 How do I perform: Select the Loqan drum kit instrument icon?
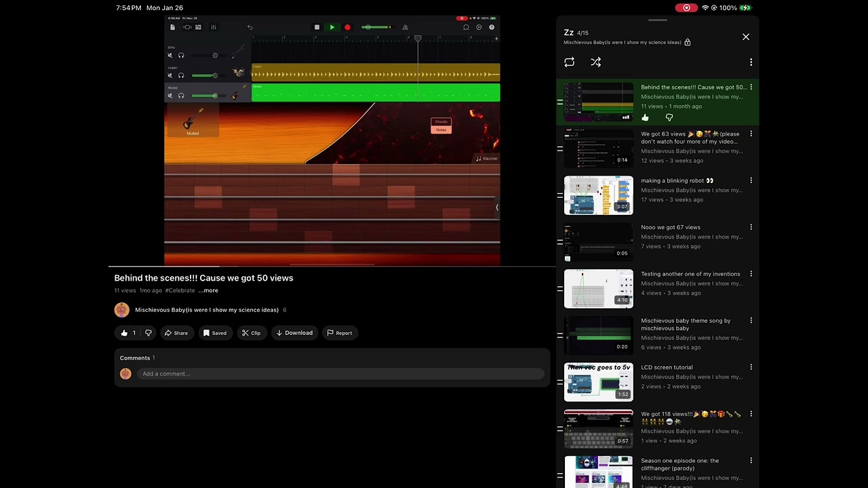click(x=238, y=73)
